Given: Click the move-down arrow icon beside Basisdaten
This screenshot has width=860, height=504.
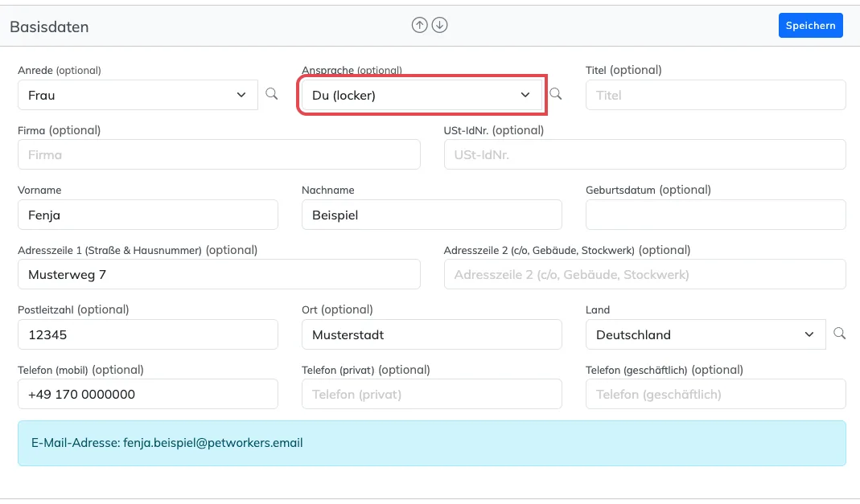Looking at the screenshot, I should coord(439,25).
